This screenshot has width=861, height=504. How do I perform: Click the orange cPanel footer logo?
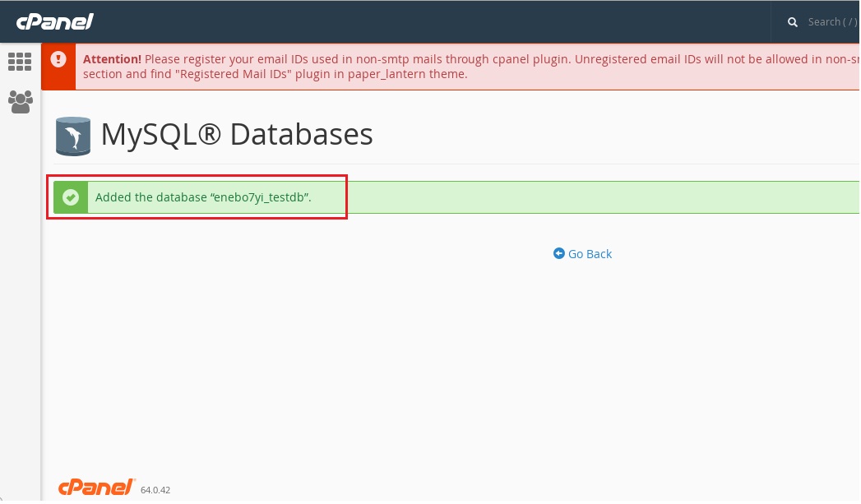tap(97, 488)
